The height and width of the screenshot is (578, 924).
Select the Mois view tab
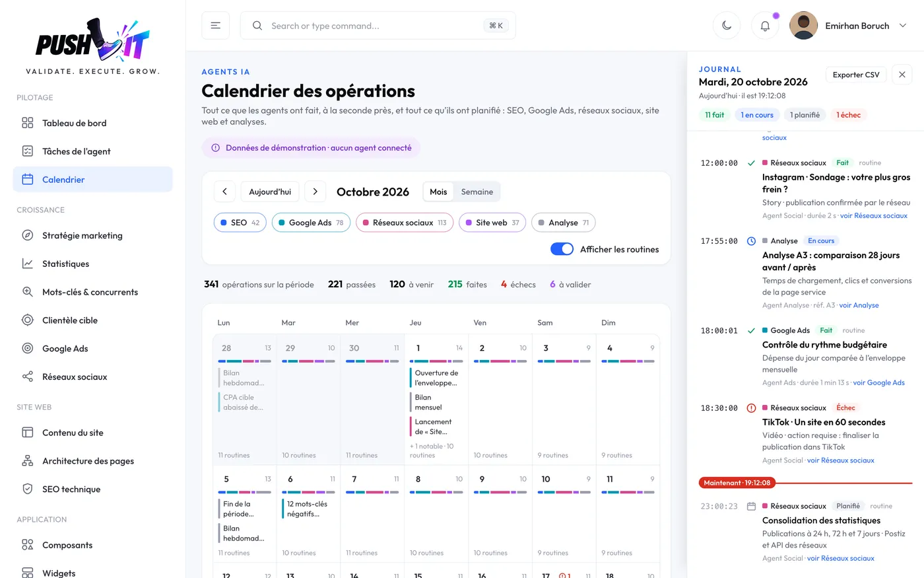[438, 192]
